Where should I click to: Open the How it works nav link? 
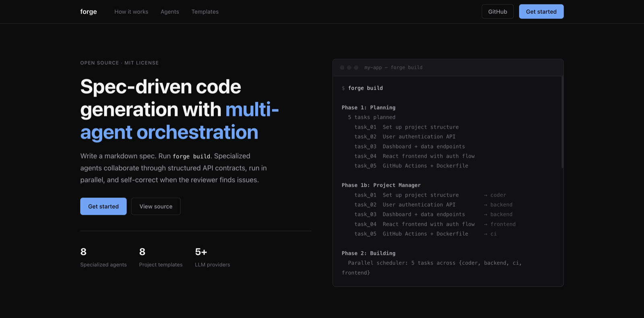coord(131,12)
